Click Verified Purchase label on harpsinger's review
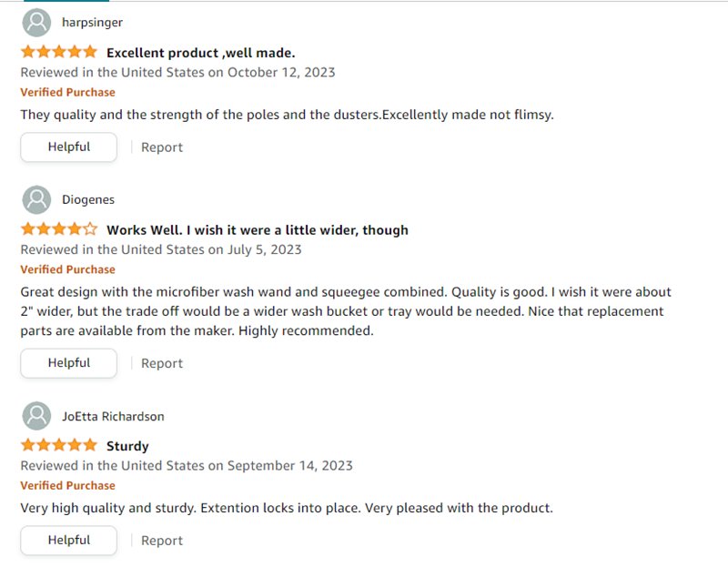 tap(67, 92)
